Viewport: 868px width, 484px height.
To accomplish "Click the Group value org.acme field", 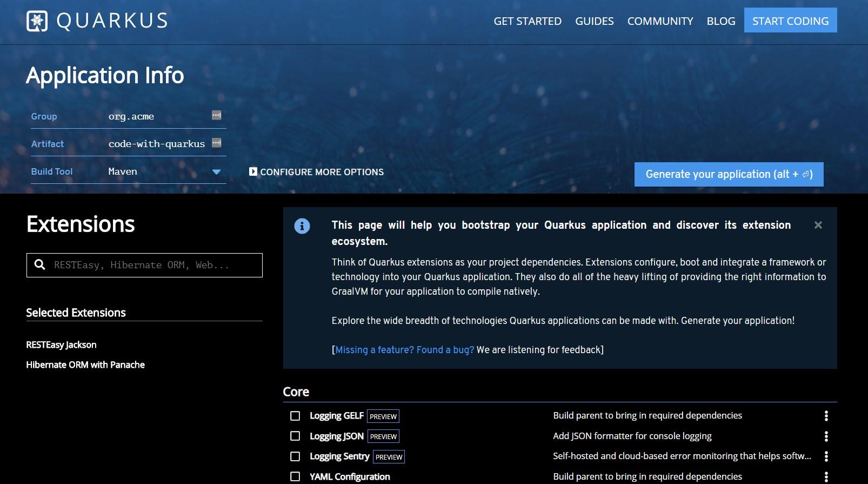I will point(131,116).
